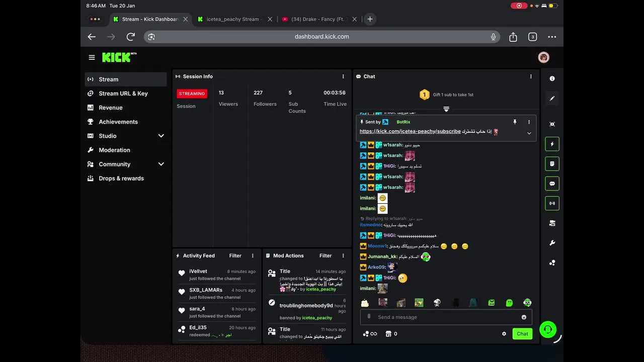This screenshot has width=644, height=362.
Task: Toggle the Activity Feed lightning widget button
Action: [552, 144]
